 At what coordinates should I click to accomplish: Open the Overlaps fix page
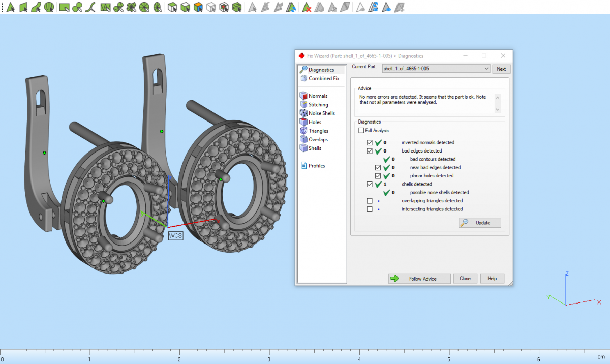pyautogui.click(x=318, y=139)
